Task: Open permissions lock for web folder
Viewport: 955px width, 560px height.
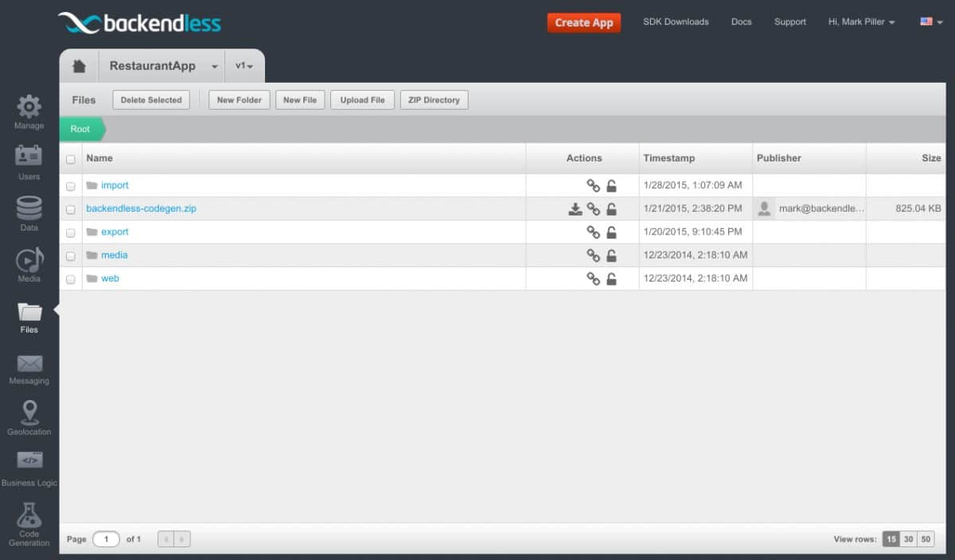Action: [611, 279]
